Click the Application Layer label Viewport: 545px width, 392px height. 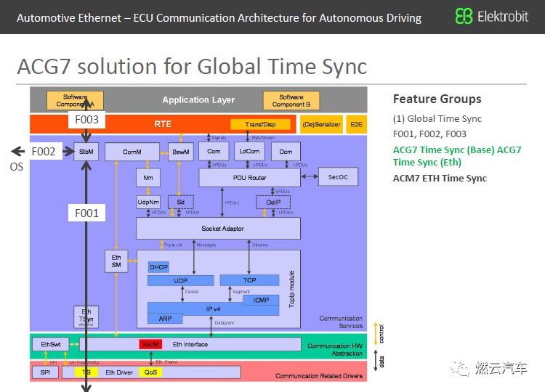click(x=198, y=100)
